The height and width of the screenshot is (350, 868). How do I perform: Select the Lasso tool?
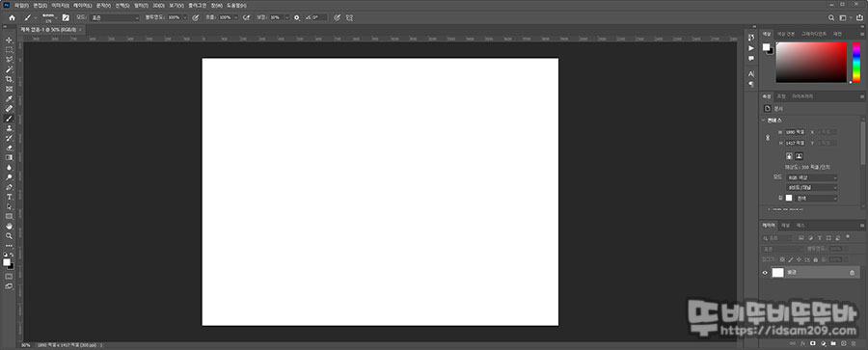point(9,59)
